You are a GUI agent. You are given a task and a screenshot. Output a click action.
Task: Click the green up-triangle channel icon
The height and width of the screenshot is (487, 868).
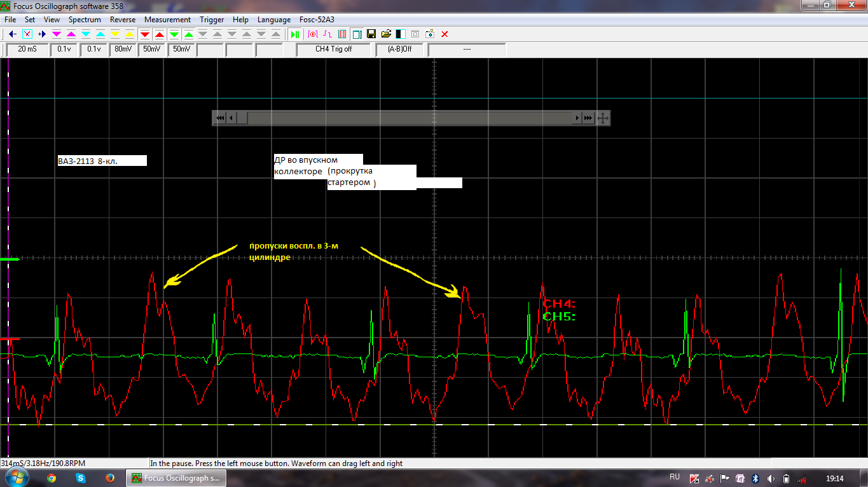point(189,34)
